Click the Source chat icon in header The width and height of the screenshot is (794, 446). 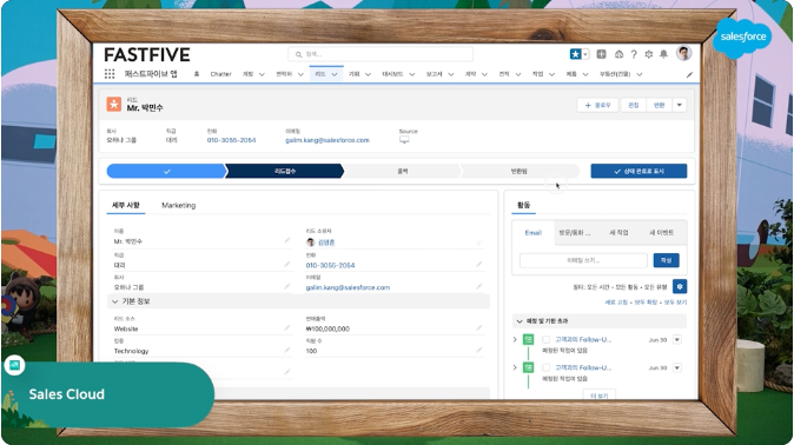pyautogui.click(x=404, y=140)
